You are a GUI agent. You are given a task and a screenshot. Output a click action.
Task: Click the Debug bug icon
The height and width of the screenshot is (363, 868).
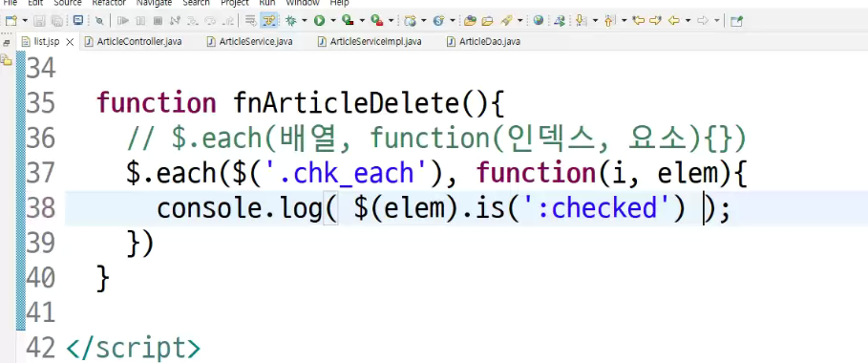290,21
